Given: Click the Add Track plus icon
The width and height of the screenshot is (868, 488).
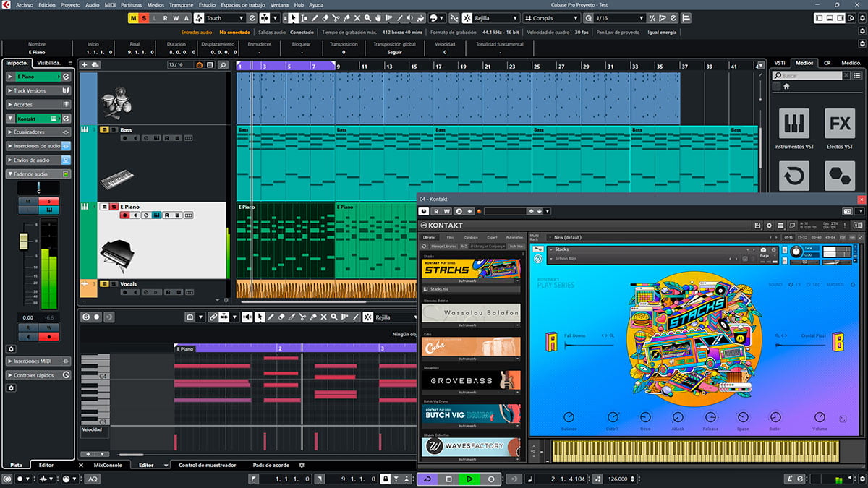Looking at the screenshot, I should [85, 65].
